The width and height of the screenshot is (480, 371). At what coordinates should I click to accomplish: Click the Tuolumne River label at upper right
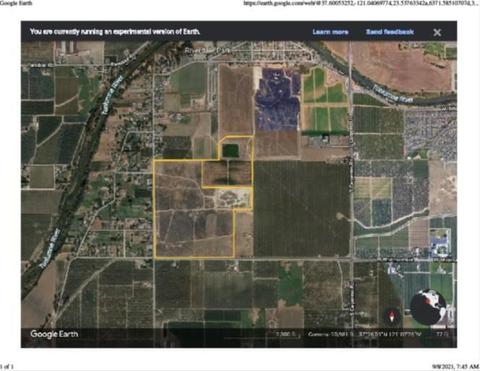tap(393, 94)
